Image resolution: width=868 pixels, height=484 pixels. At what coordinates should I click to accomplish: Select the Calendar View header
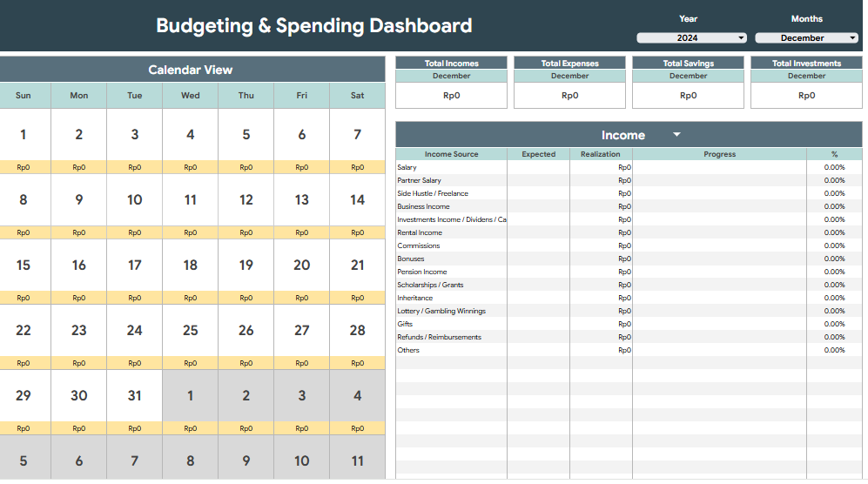[191, 70]
